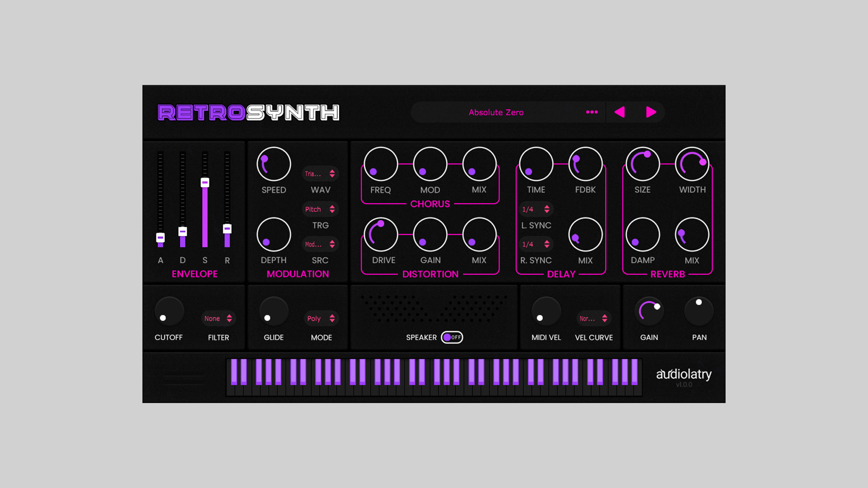Click the master GAIN knob
This screenshot has width=868, height=488.
pyautogui.click(x=649, y=311)
